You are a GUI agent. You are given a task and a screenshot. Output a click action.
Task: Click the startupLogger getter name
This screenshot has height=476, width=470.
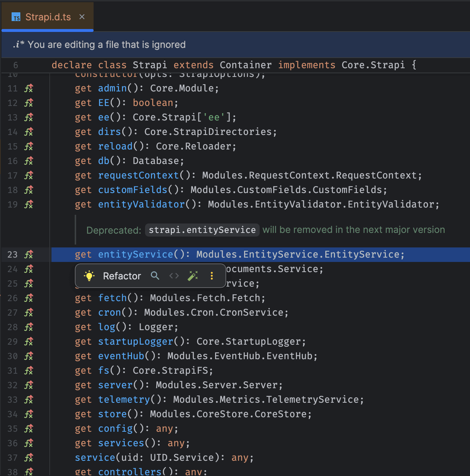pyautogui.click(x=136, y=341)
